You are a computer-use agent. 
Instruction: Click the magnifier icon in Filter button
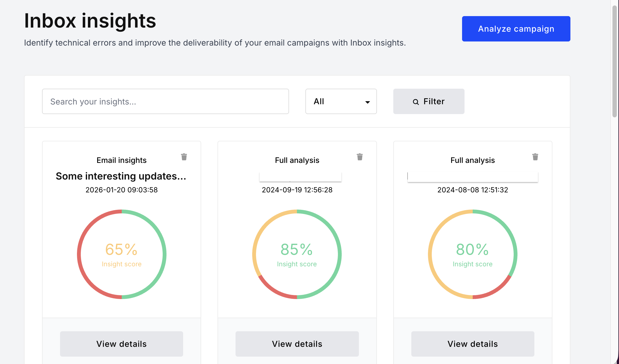[416, 102]
